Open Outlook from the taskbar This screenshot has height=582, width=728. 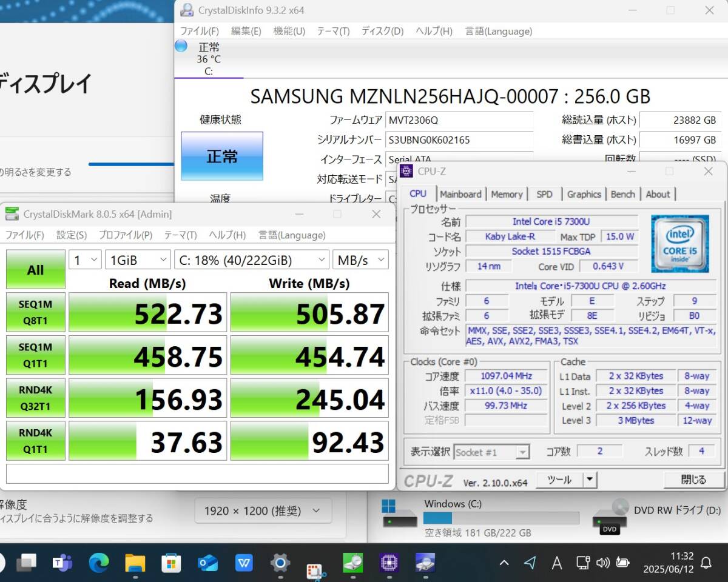point(207,563)
